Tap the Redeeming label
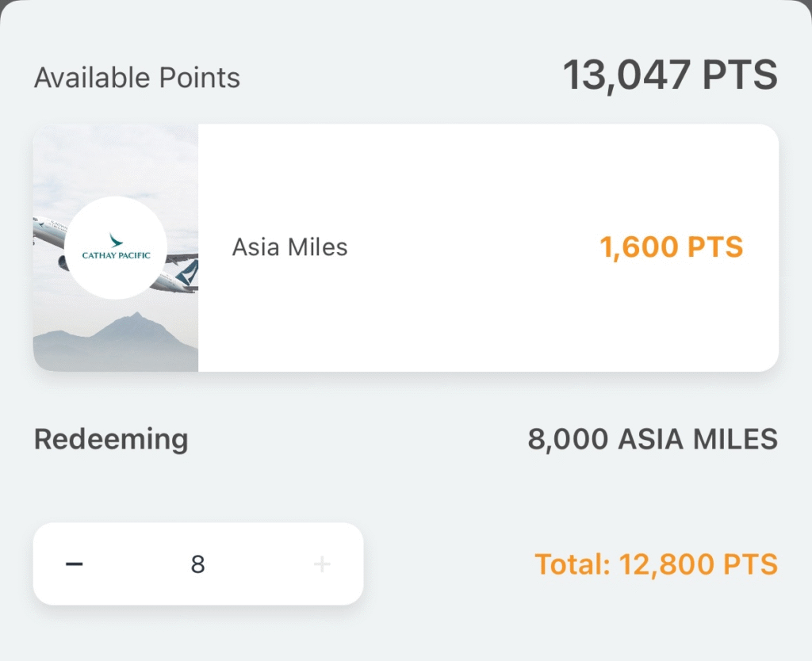Viewport: 812px width, 661px height. pos(111,438)
